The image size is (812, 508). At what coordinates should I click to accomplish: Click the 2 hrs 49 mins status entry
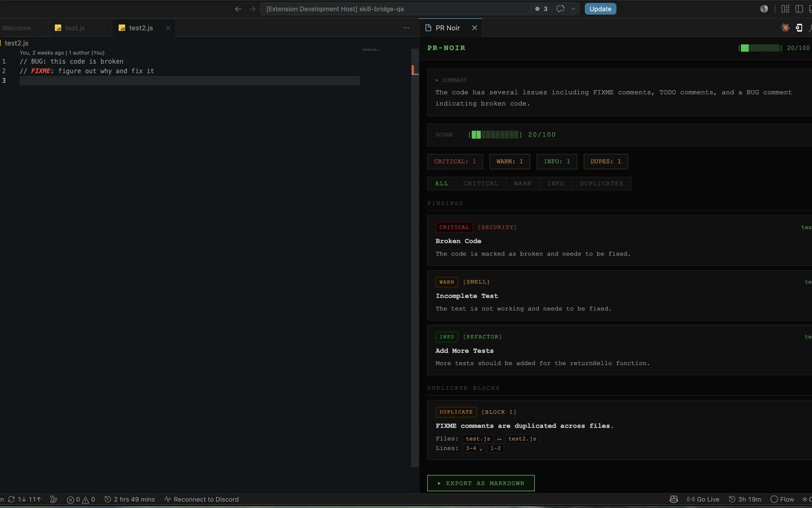(x=130, y=499)
